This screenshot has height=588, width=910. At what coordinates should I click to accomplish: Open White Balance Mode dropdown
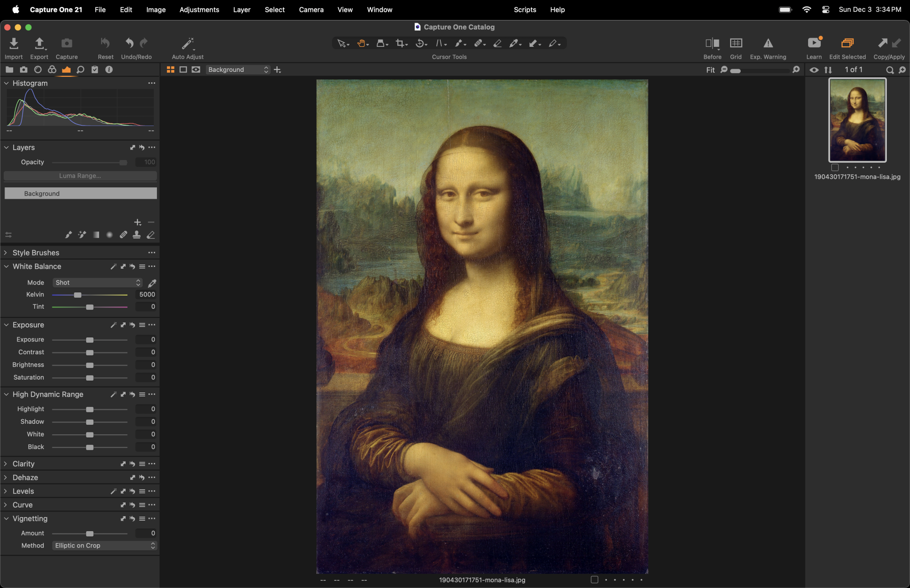[97, 282]
